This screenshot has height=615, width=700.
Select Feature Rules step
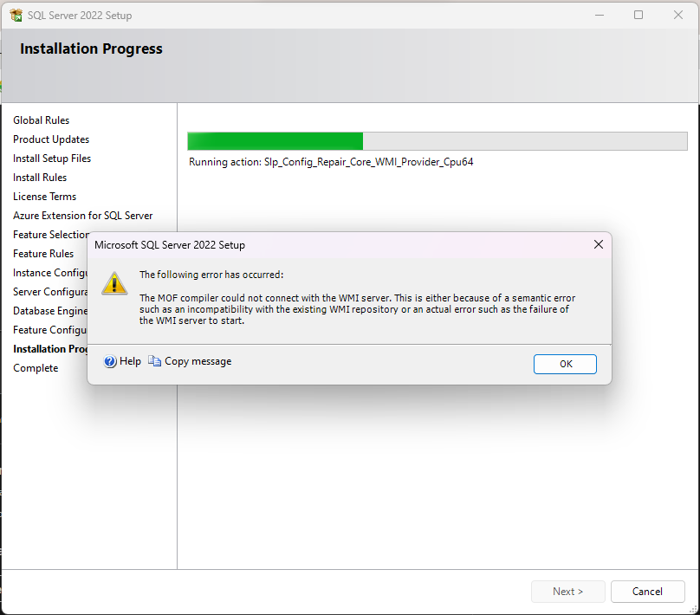(x=43, y=254)
